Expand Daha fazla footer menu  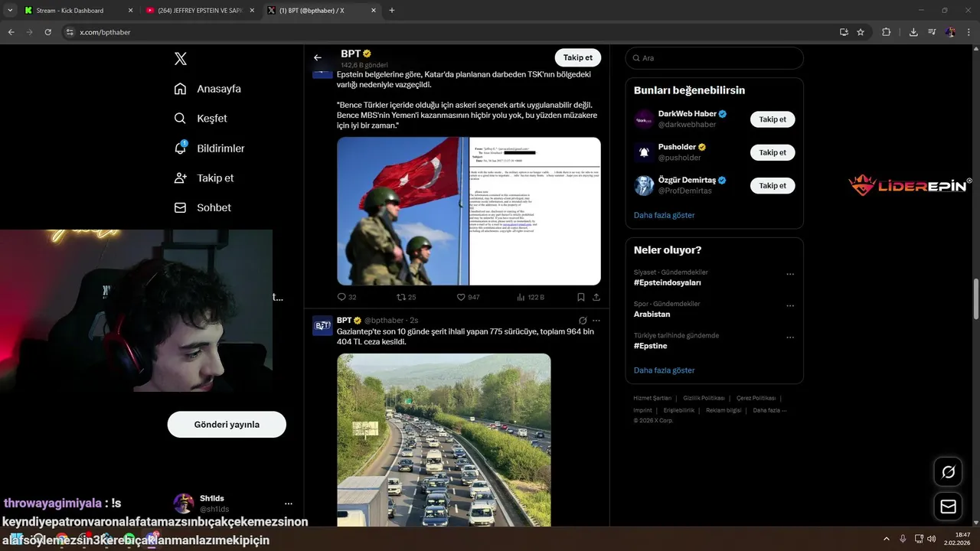click(x=769, y=410)
